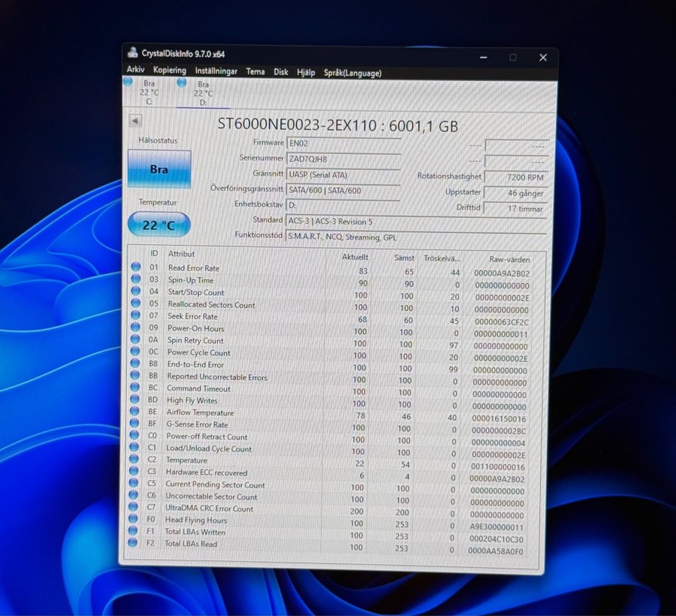This screenshot has width=676, height=616.
Task: Open the Kopiering menu
Action: point(170,71)
